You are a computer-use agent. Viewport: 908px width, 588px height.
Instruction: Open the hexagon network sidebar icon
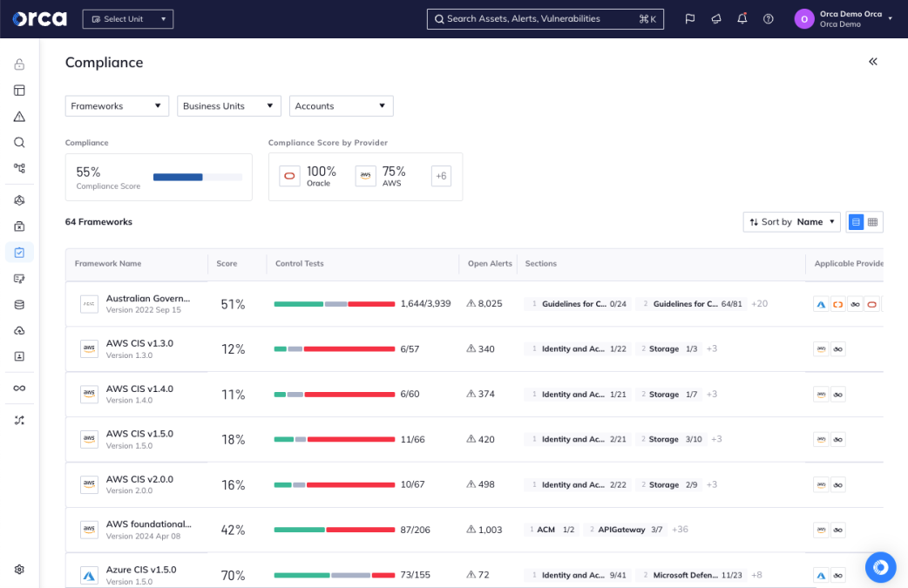pos(19,200)
